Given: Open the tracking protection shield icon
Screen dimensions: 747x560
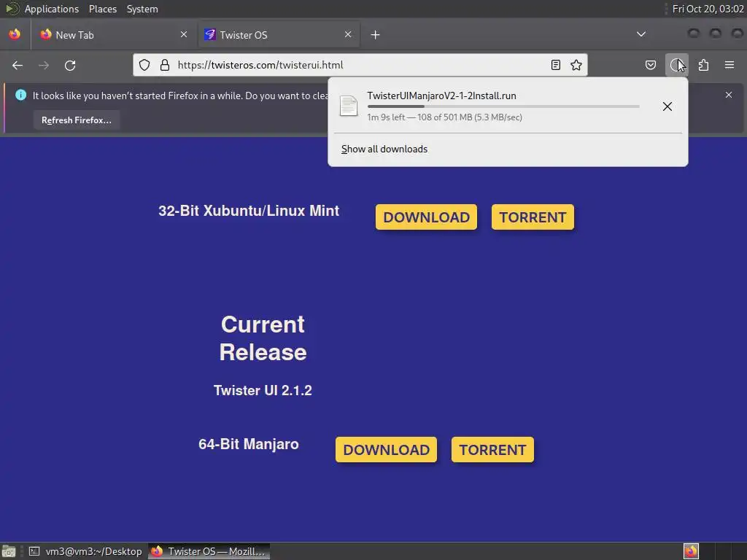Looking at the screenshot, I should click(x=144, y=65).
